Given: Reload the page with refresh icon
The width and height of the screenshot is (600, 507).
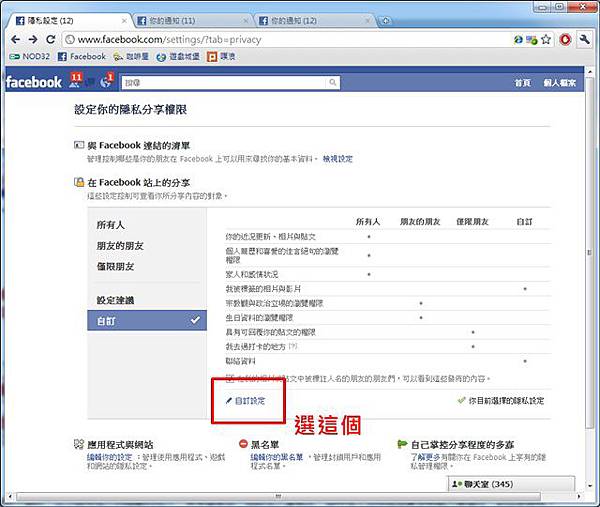Looking at the screenshot, I should tap(51, 39).
